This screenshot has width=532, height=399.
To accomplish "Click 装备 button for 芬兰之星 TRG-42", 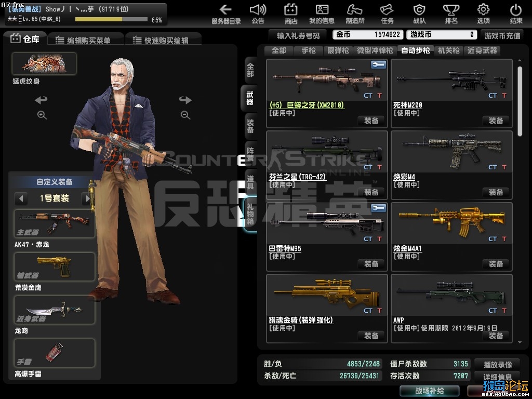I will (x=371, y=192).
